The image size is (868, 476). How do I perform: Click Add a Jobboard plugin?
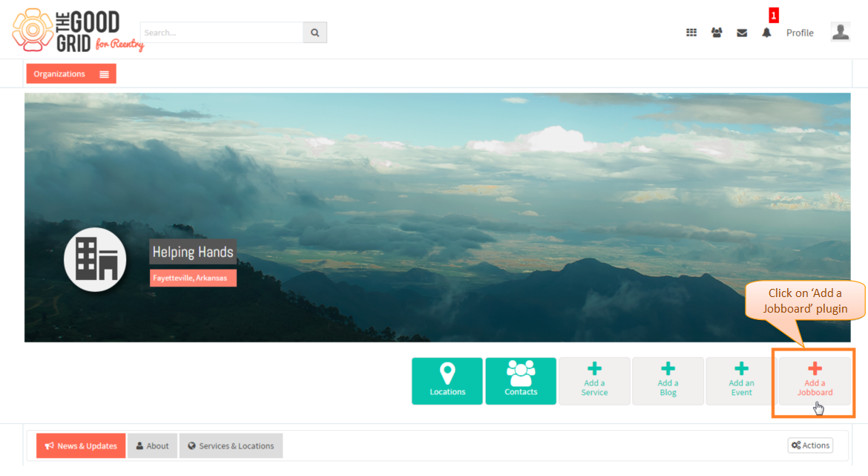pos(815,381)
